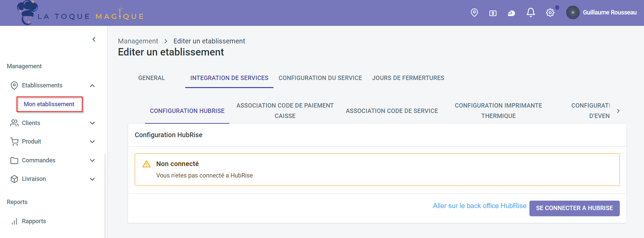Switch to the General tab
The height and width of the screenshot is (238, 644).
click(151, 78)
